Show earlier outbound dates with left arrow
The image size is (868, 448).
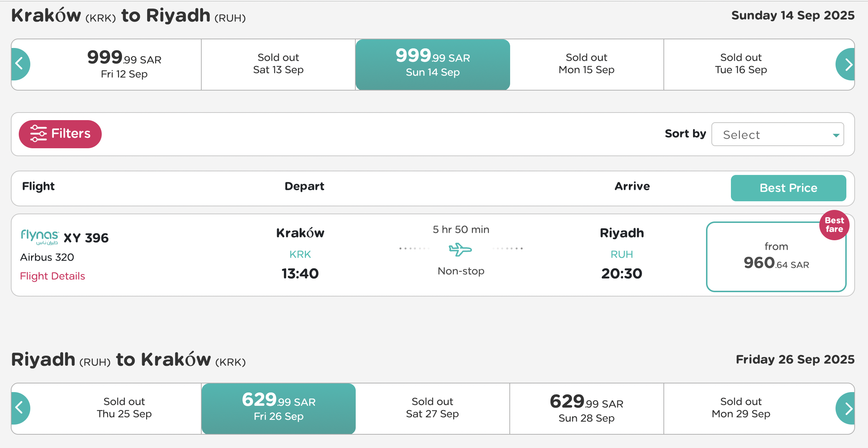[20, 64]
